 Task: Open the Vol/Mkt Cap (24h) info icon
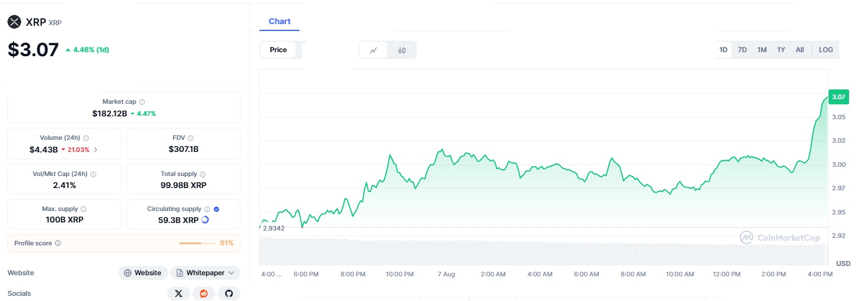(x=93, y=174)
